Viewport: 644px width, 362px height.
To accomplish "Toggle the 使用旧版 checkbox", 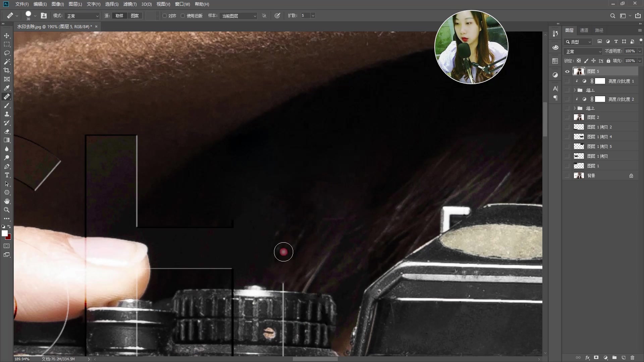I will pos(183,16).
